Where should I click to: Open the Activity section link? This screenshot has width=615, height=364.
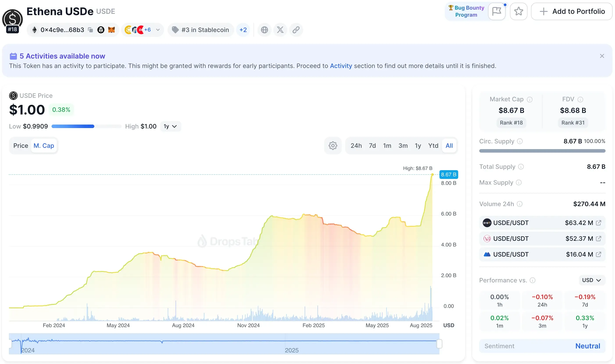(341, 66)
